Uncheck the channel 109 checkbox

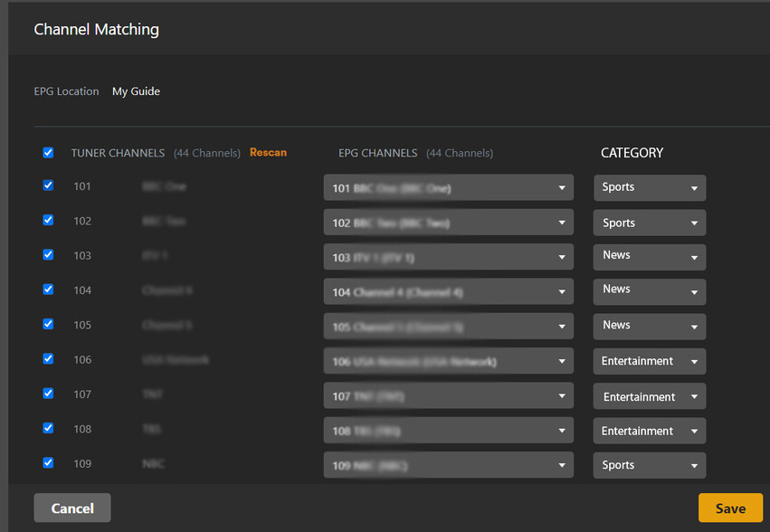pyautogui.click(x=48, y=462)
